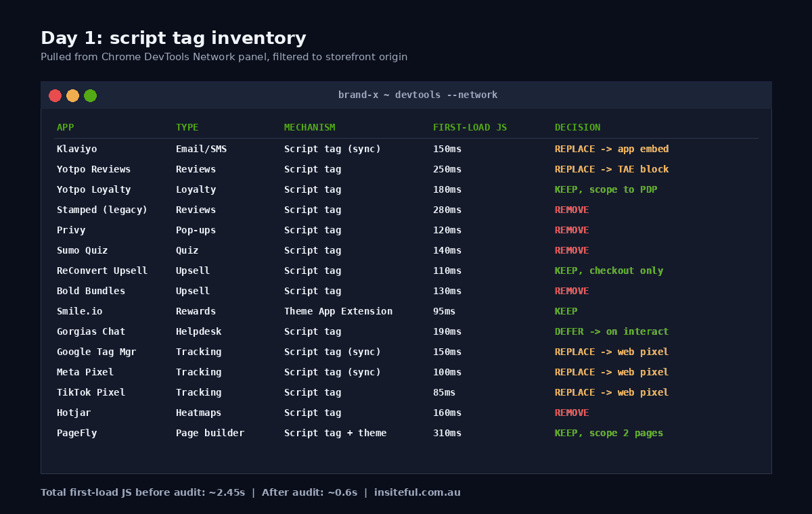Image resolution: width=812 pixels, height=514 pixels.
Task: Click the Rewards type cell
Action: point(196,311)
